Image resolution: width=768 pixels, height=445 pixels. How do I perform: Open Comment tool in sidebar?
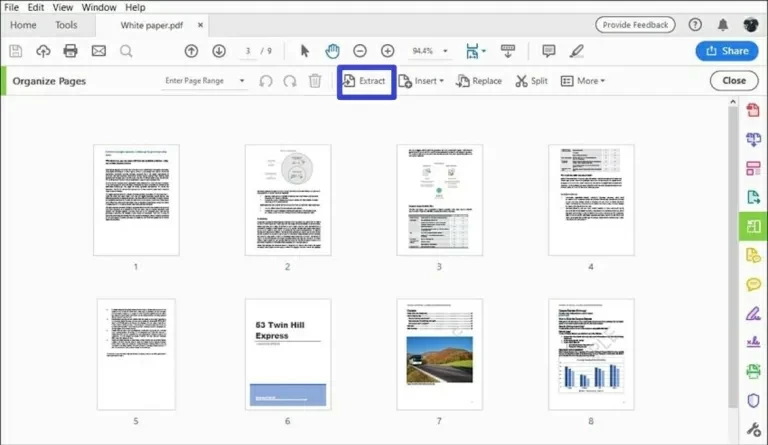coord(753,284)
